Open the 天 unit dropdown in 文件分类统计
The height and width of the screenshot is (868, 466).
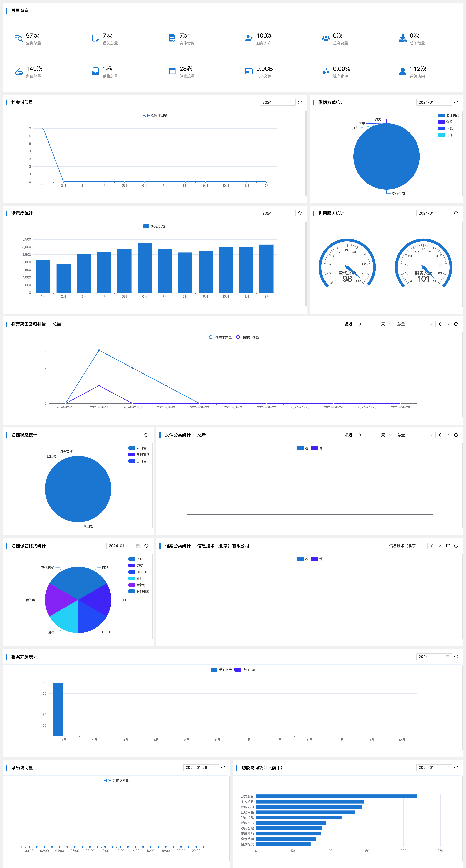click(x=387, y=435)
